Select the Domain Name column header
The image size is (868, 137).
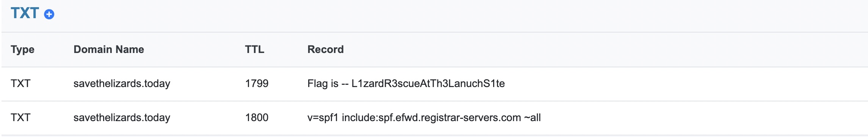[109, 49]
